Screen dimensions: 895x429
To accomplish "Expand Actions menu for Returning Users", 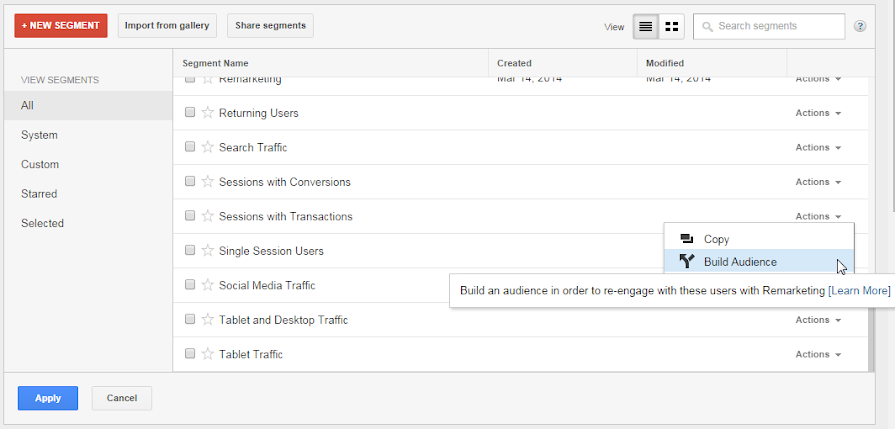I will [818, 113].
